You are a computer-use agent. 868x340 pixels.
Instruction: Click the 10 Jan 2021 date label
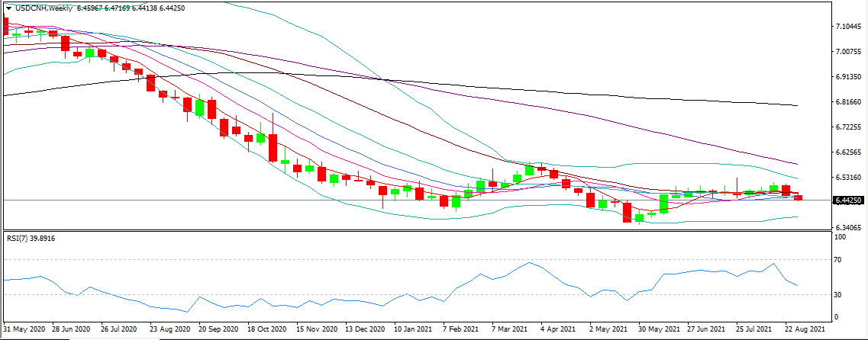(414, 328)
